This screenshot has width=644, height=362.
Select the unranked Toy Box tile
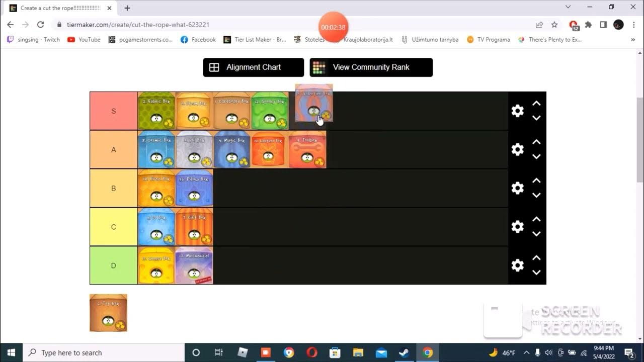pyautogui.click(x=109, y=313)
